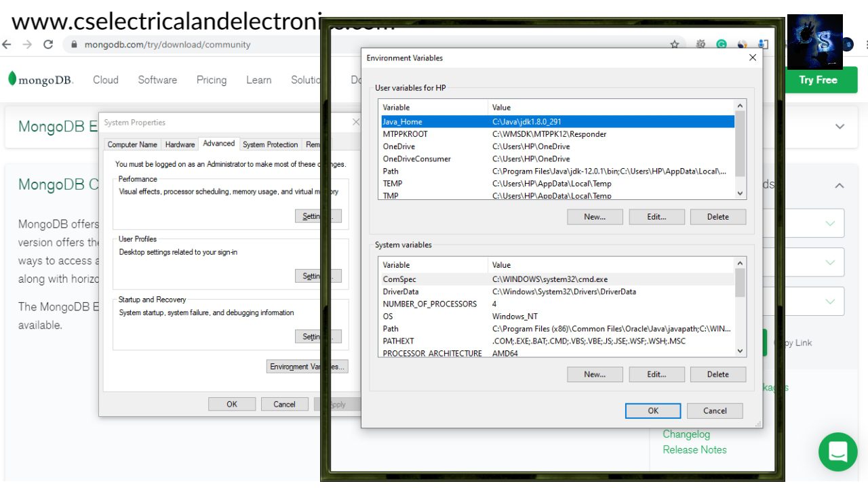Select the MTPPKROOT variable row
The height and width of the screenshot is (488, 868).
557,134
